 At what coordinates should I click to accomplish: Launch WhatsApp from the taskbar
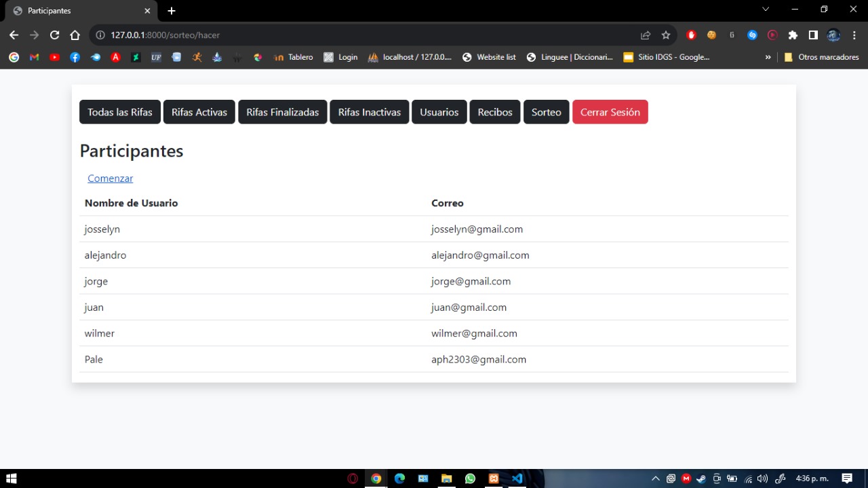click(x=471, y=478)
